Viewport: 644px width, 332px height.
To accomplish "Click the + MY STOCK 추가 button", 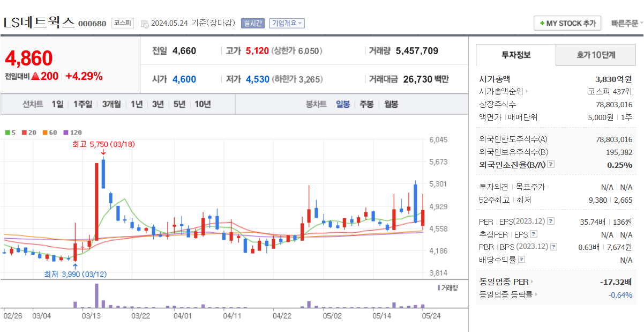I will coord(567,23).
